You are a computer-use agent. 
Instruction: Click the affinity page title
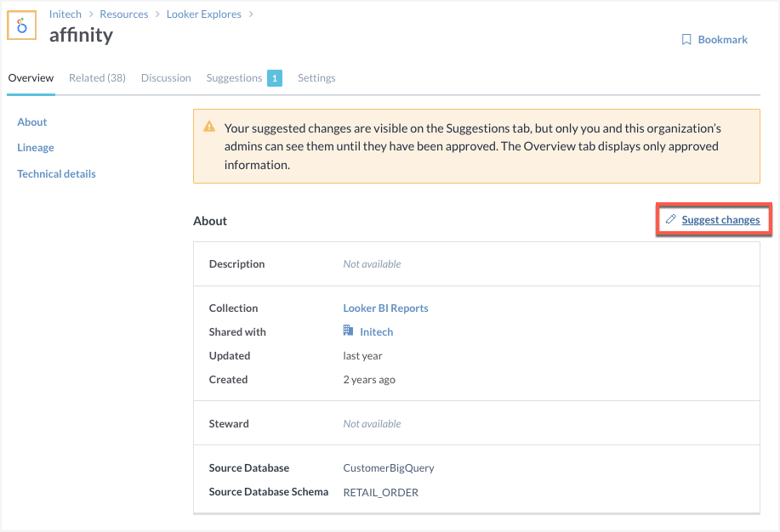(x=81, y=36)
